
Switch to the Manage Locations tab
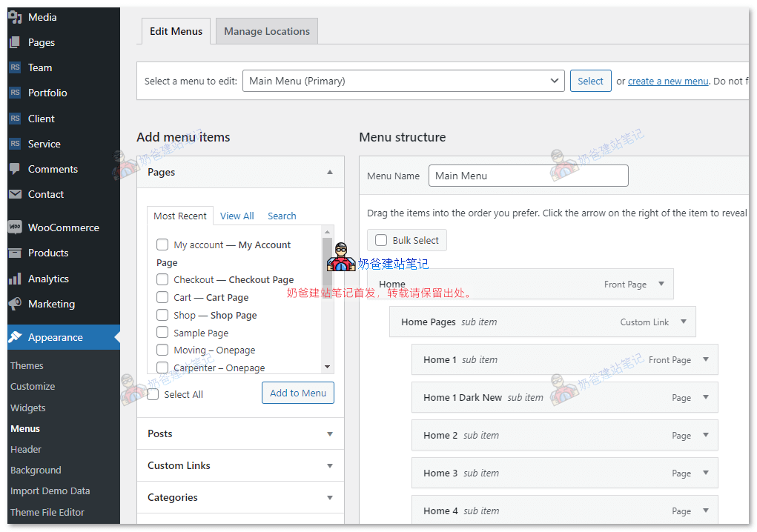point(267,31)
